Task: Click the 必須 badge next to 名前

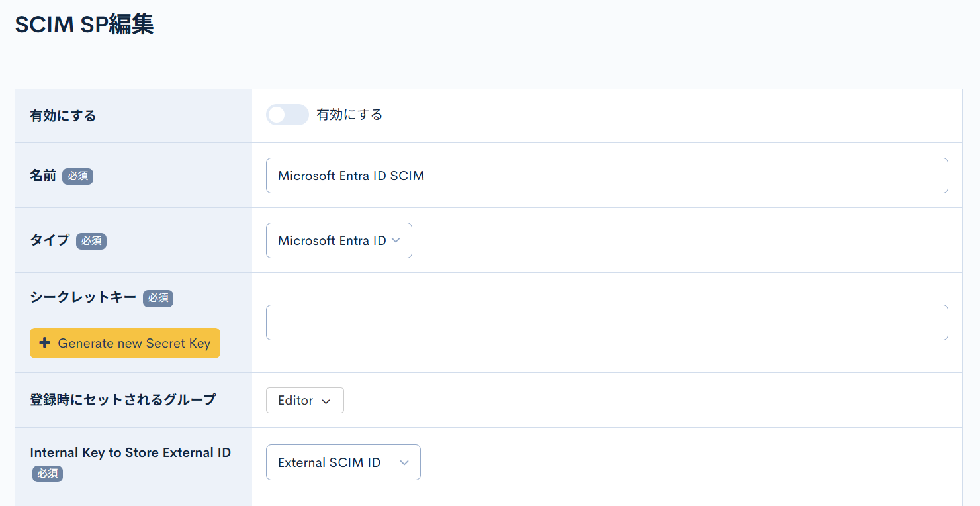Action: [77, 176]
